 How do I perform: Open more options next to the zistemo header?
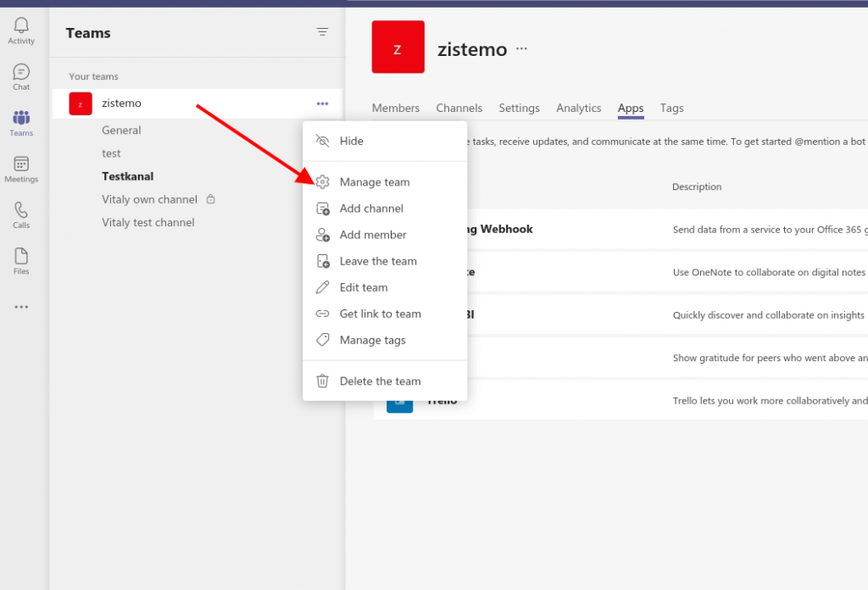[520, 49]
